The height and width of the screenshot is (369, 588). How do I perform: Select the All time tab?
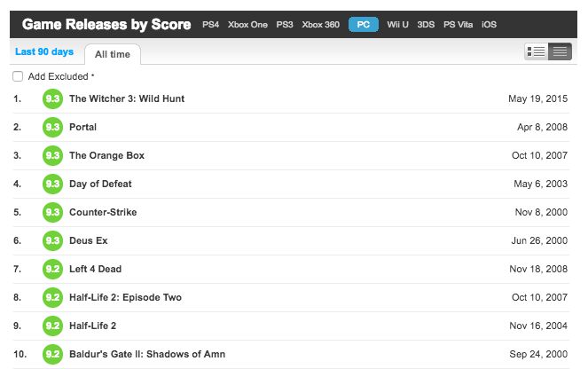[113, 54]
